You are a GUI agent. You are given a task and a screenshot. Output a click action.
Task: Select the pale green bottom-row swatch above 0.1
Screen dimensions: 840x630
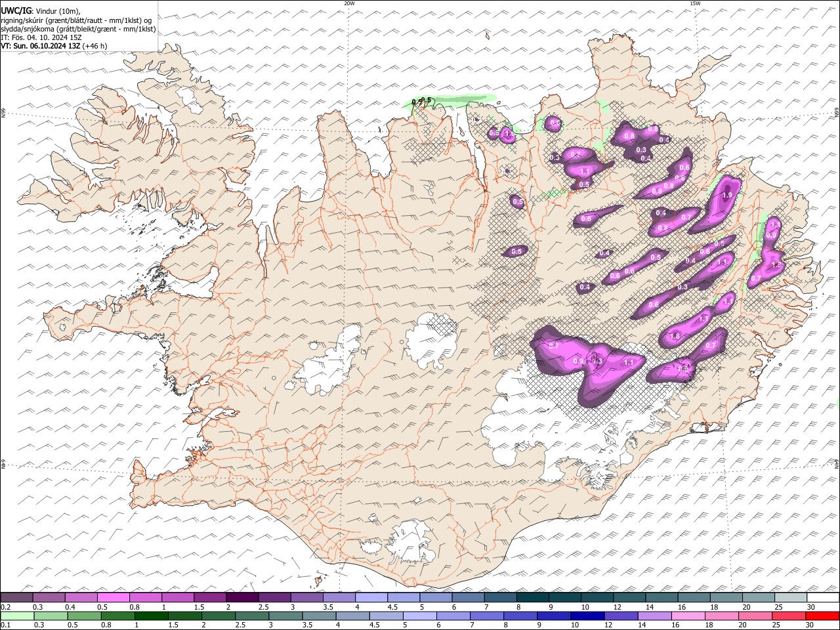click(x=17, y=616)
